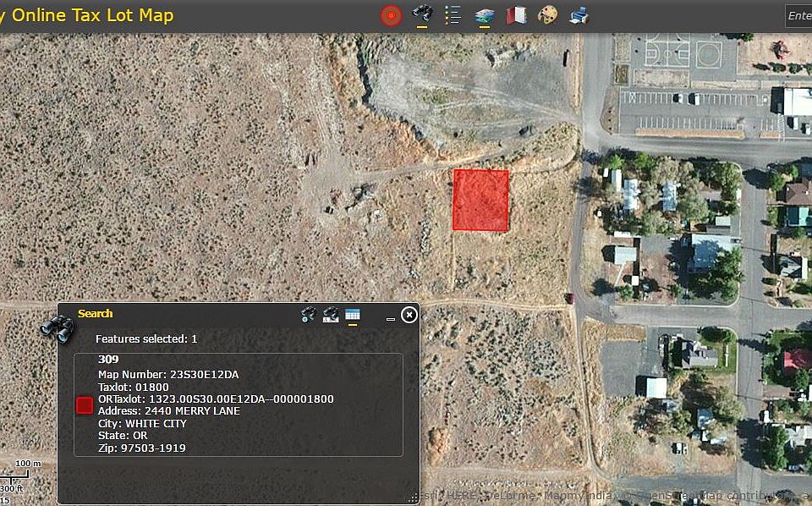Click the "Online Tax Lot Map" title
This screenshot has height=506, width=812.
click(x=93, y=15)
